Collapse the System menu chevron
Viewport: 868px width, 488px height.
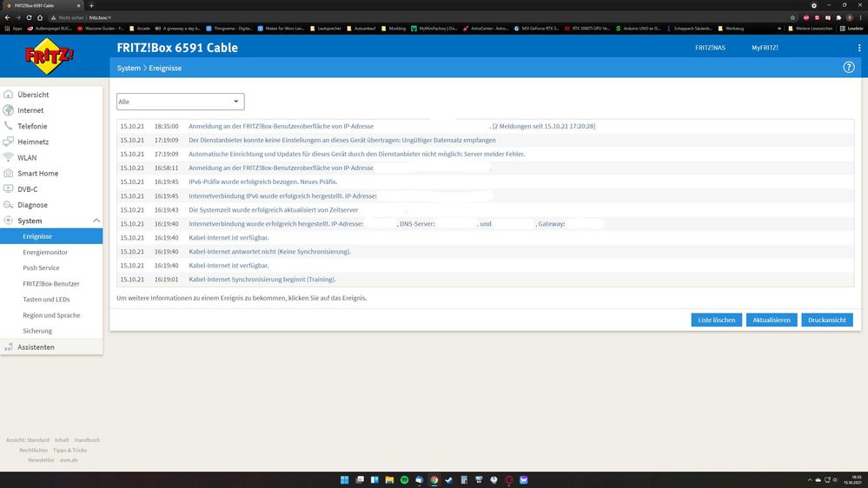pos(96,221)
